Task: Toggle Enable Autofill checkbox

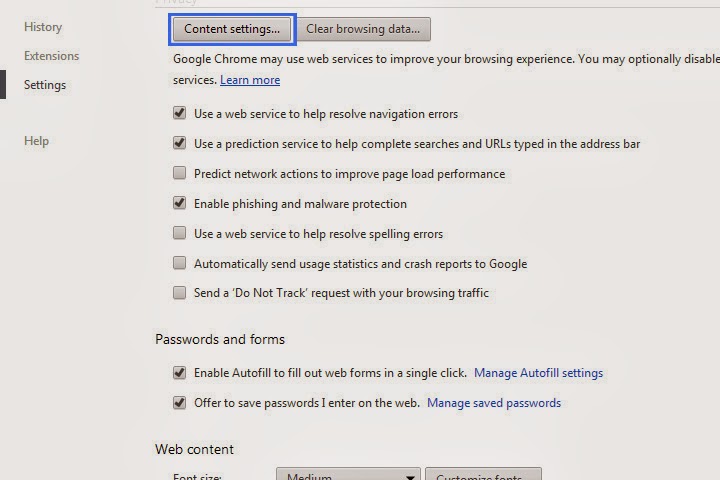Action: tap(180, 373)
